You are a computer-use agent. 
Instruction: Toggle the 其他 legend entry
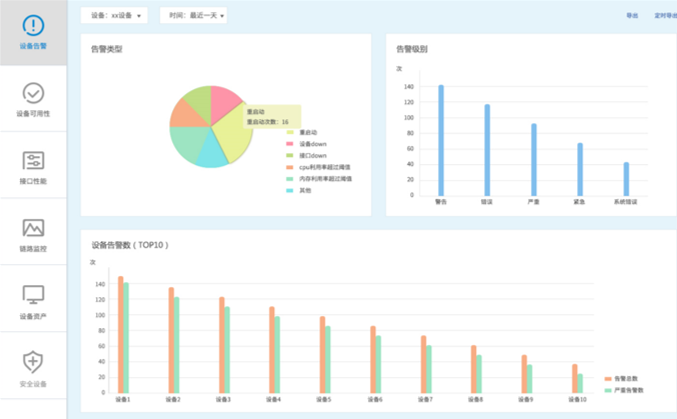299,190
